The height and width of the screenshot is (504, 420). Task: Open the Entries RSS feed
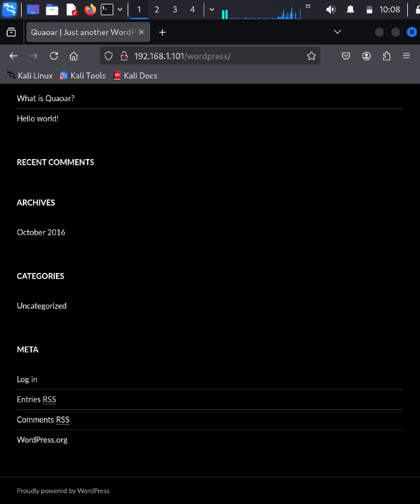(x=36, y=400)
